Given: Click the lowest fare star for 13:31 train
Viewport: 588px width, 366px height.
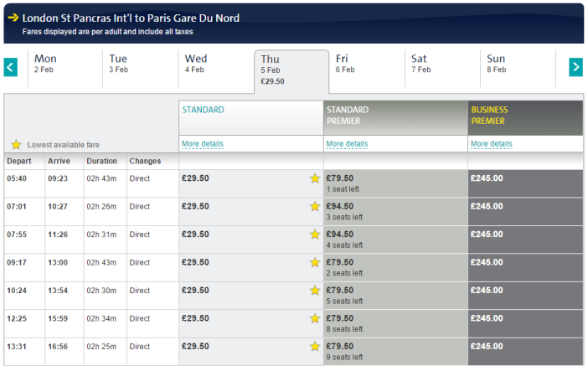Looking at the screenshot, I should click(x=315, y=347).
